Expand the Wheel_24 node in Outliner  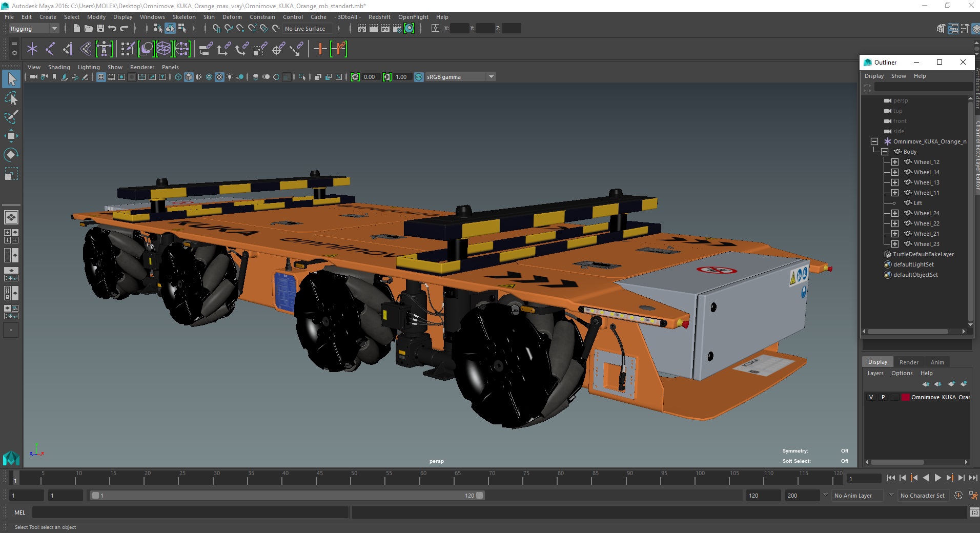click(895, 213)
